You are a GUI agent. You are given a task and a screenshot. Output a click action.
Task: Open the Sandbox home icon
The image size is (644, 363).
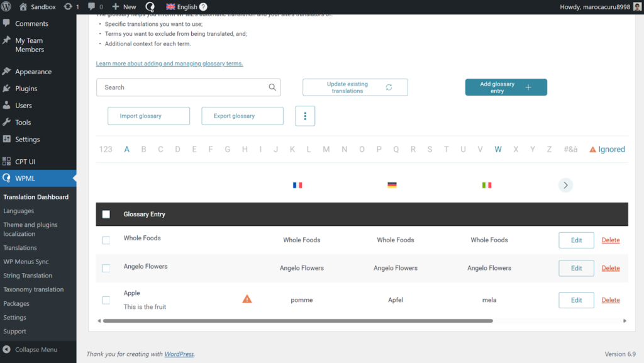[23, 6]
